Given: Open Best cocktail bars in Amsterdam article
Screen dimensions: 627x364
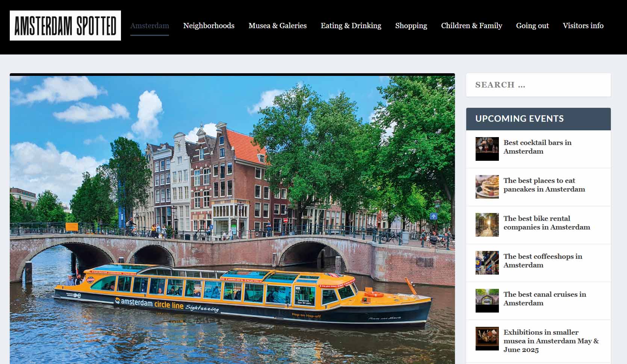Looking at the screenshot, I should pyautogui.click(x=537, y=147).
